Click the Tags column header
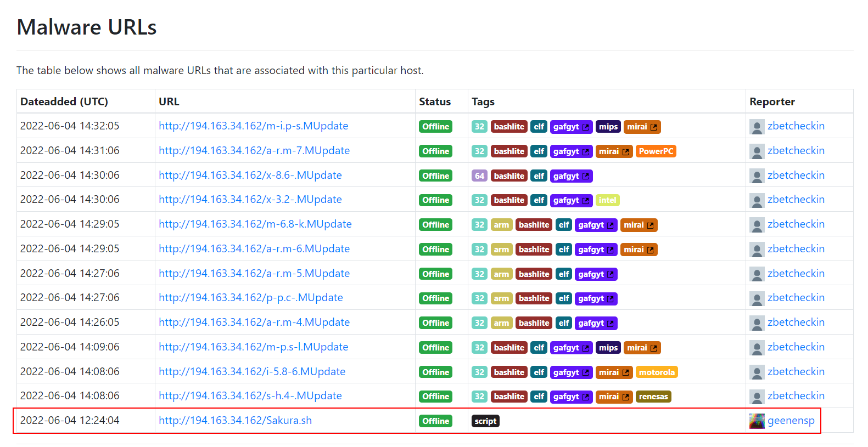Viewport: 868px width, 447px height. (483, 101)
